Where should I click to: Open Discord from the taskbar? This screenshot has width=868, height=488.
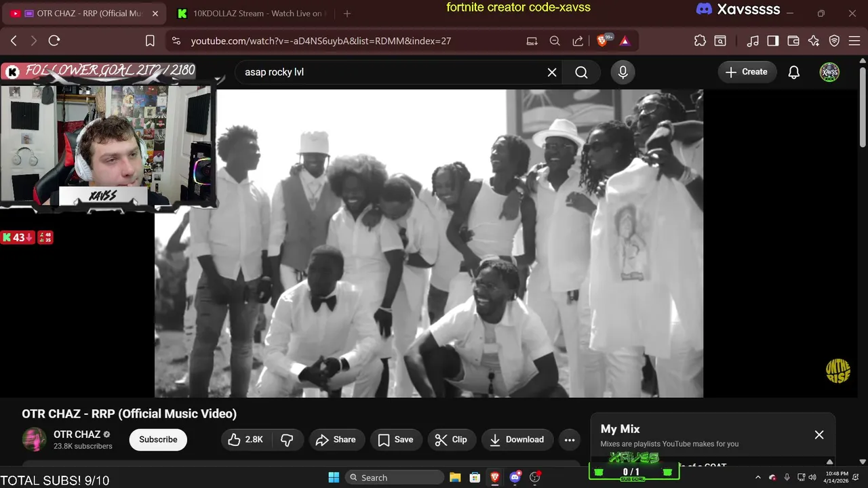coord(515,477)
